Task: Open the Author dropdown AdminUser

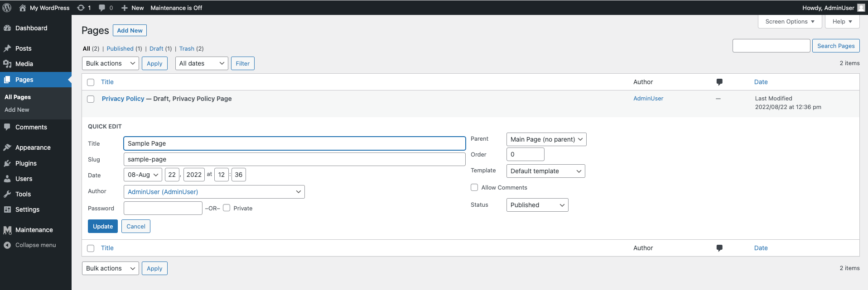Action: (x=214, y=192)
